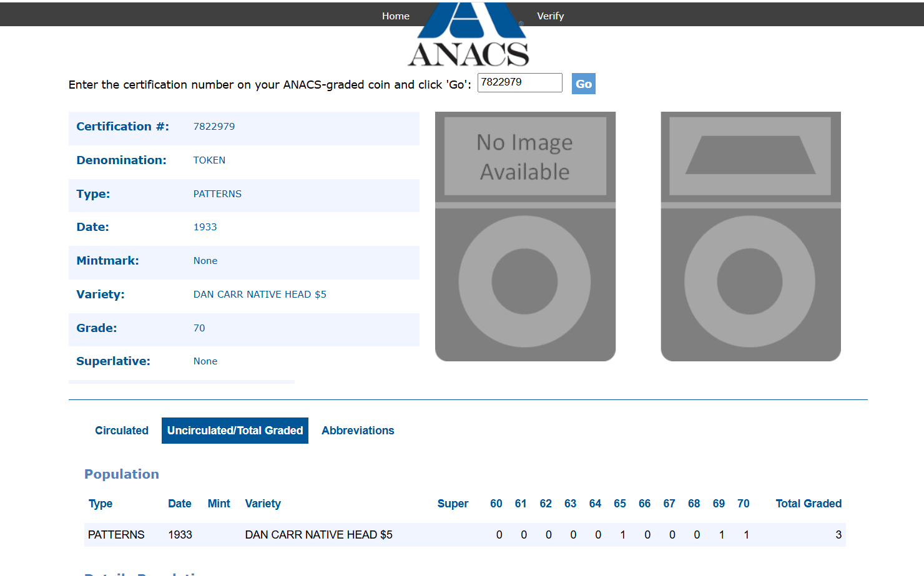The height and width of the screenshot is (576, 924).
Task: Click the certification number input field
Action: [x=519, y=82]
